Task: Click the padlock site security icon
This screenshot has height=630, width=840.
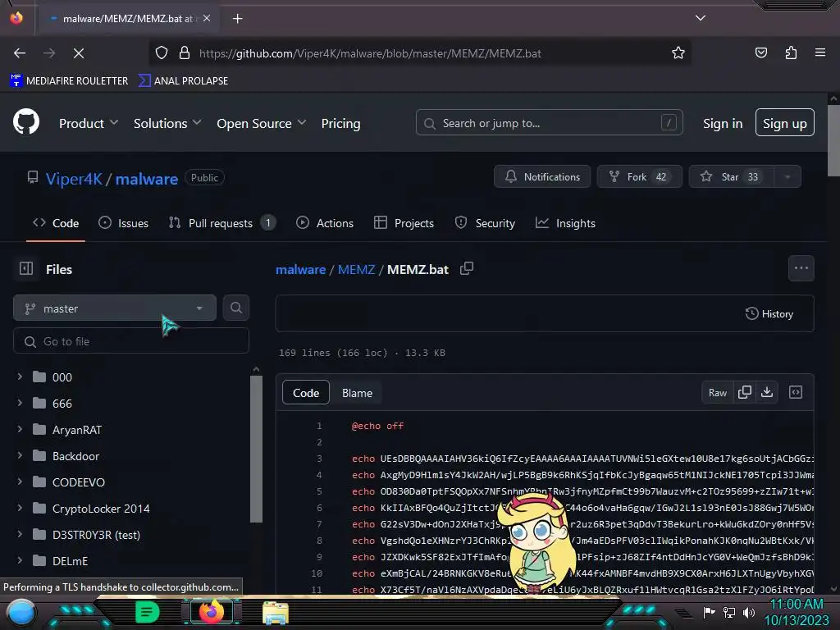Action: tap(185, 53)
